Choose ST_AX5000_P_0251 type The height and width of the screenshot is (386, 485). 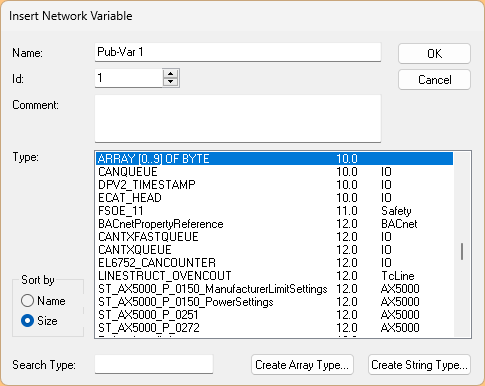coord(274,315)
